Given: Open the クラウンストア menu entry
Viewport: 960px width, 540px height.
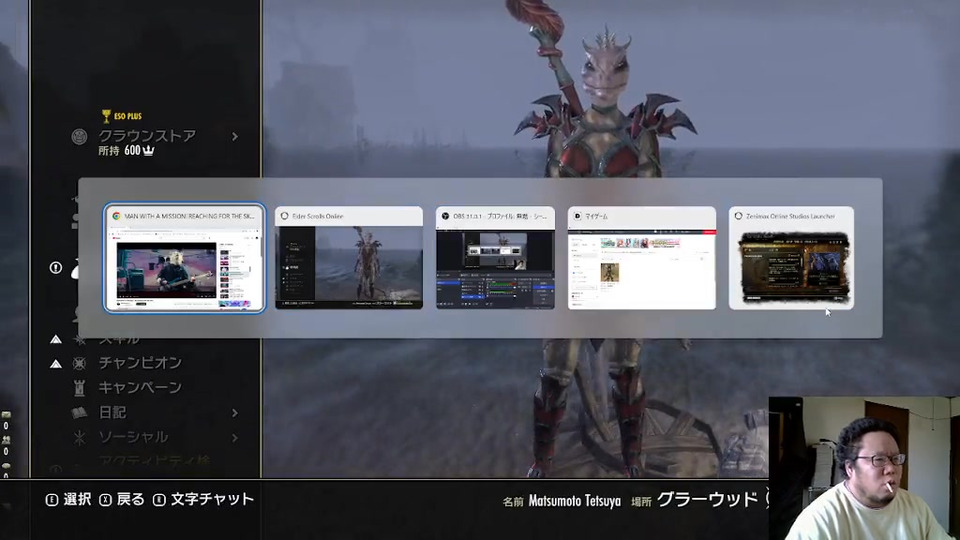Looking at the screenshot, I should 147,135.
